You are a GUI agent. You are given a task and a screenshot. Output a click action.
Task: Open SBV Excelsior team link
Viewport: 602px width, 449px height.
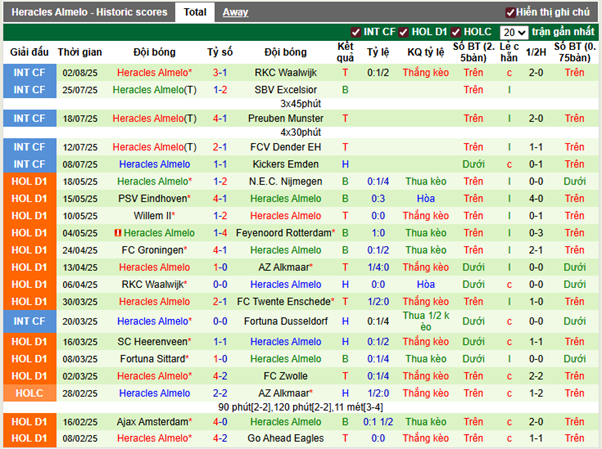coord(286,90)
